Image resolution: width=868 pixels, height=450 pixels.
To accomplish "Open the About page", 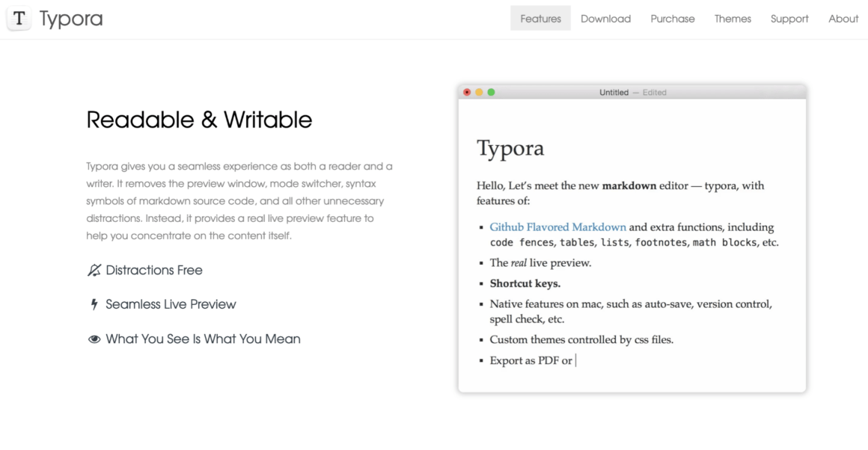I will (843, 19).
